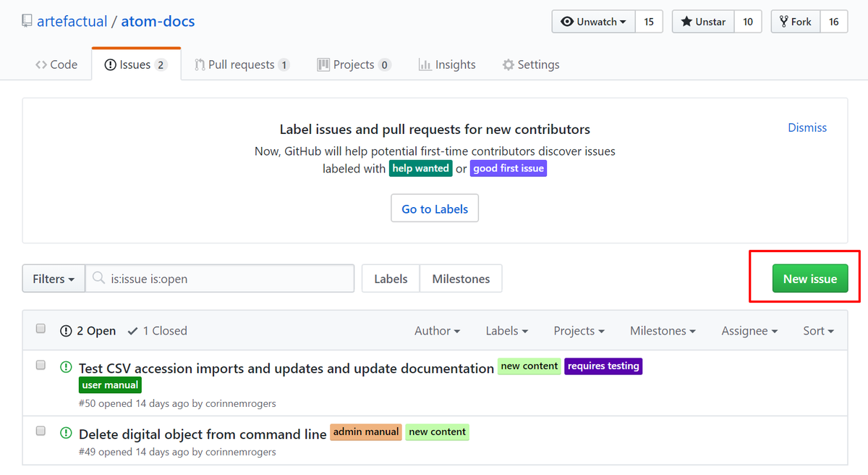Open the Sort dropdown
This screenshot has width=868, height=475.
point(817,331)
